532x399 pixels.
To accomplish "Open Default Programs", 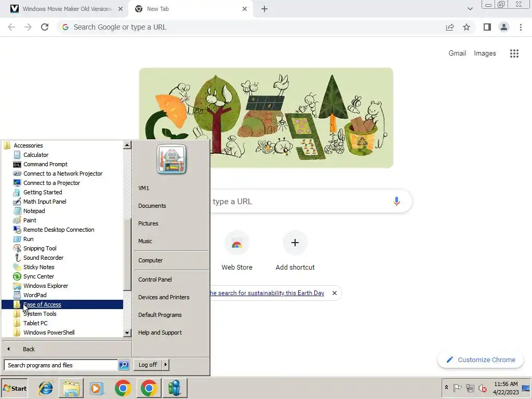I will pyautogui.click(x=160, y=314).
